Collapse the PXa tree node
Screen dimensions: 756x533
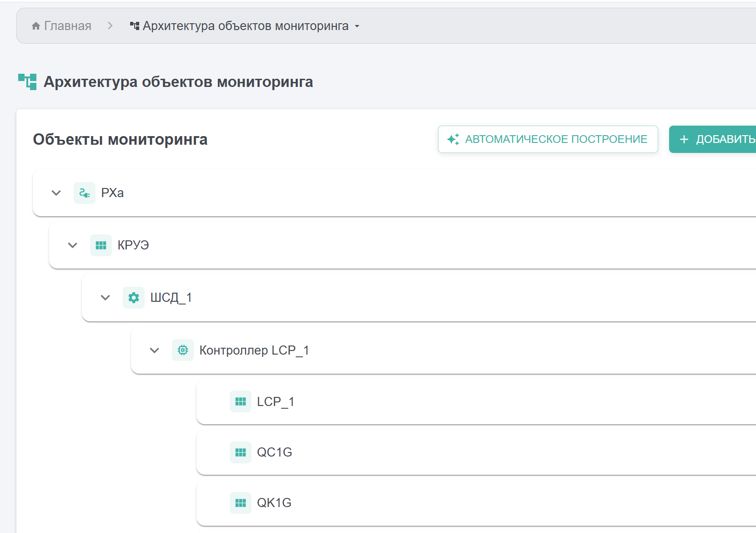tap(56, 193)
